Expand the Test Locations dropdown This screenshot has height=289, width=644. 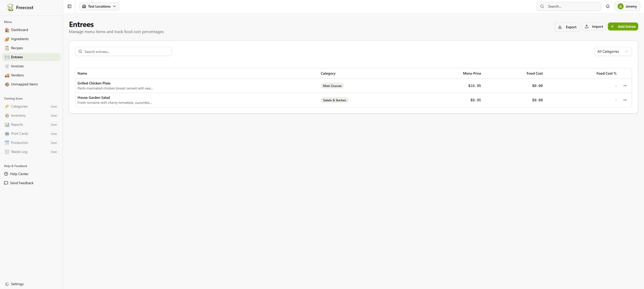[99, 6]
